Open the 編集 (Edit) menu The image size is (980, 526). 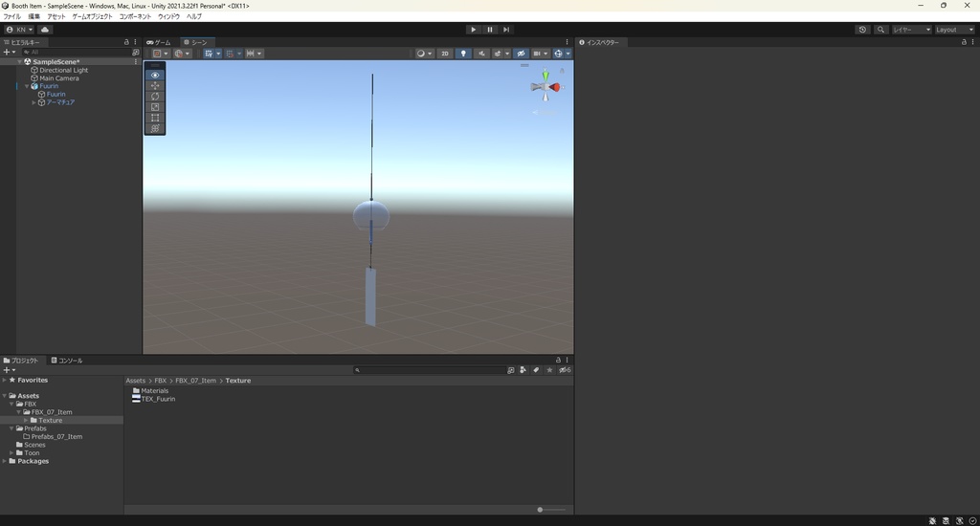[x=33, y=17]
